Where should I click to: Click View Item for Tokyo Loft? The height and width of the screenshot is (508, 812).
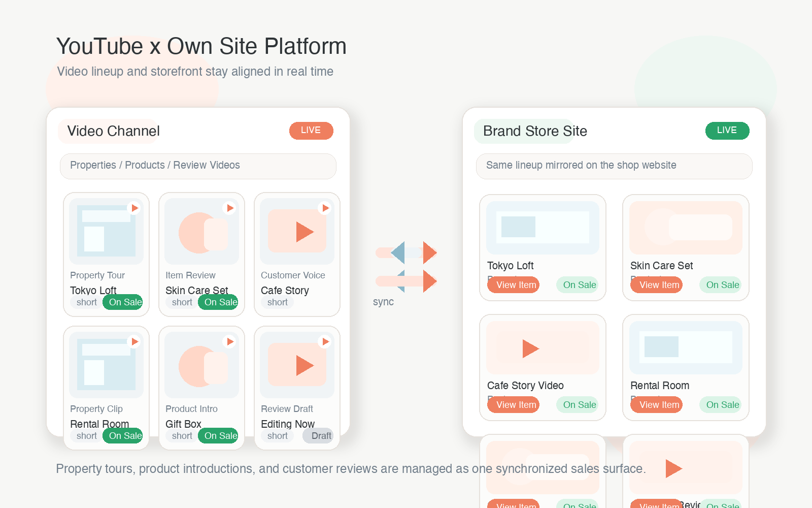514,285
